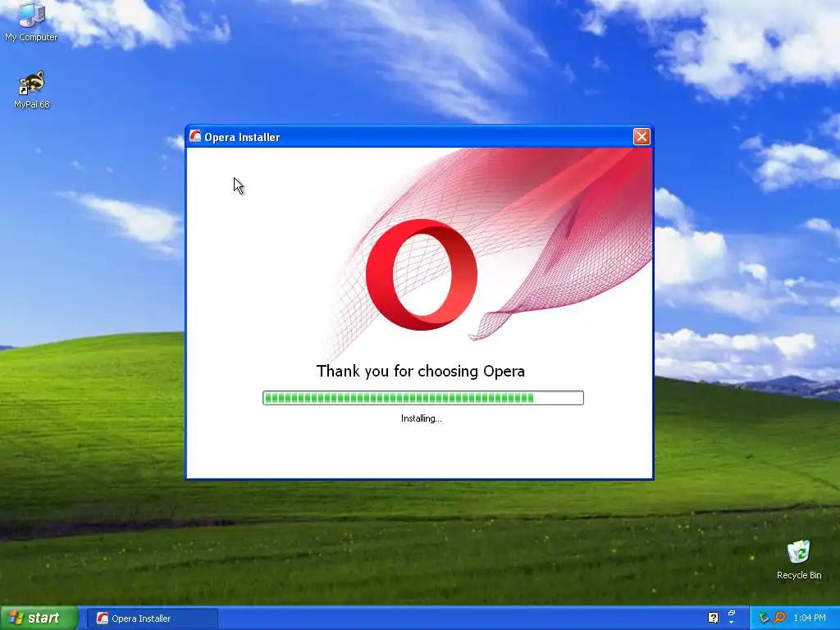
Task: Open the My Computer desktop icon
Action: point(31,21)
